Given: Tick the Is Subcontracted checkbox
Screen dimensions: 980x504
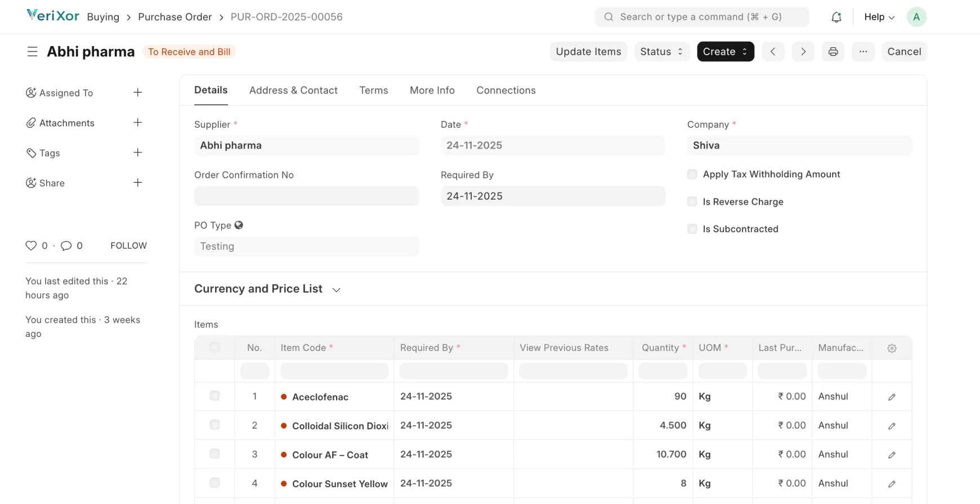Looking at the screenshot, I should [692, 229].
